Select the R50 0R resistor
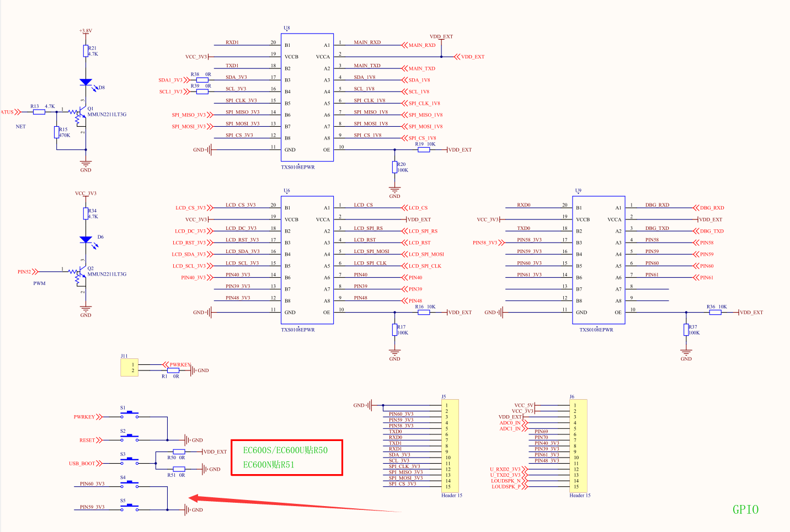The image size is (790, 532). (x=179, y=452)
